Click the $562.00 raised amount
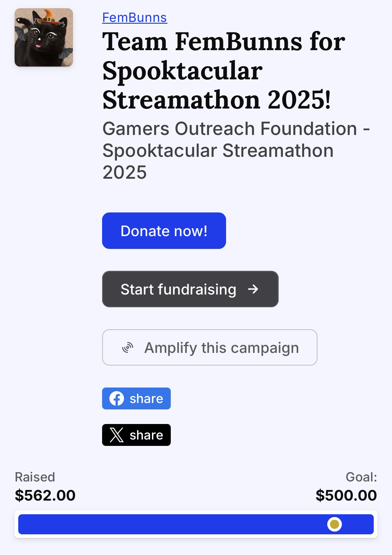Viewport: 392px width, 555px height. [x=45, y=495]
